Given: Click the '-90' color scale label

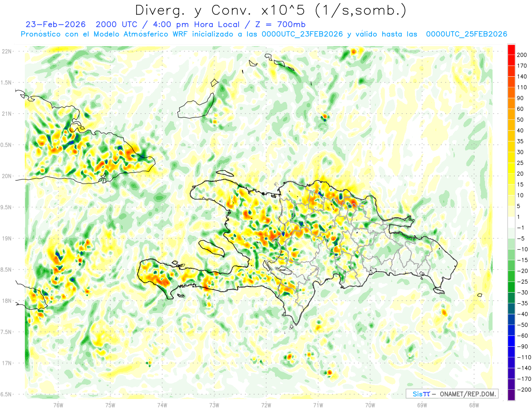Looking at the screenshot, I should (x=523, y=347).
